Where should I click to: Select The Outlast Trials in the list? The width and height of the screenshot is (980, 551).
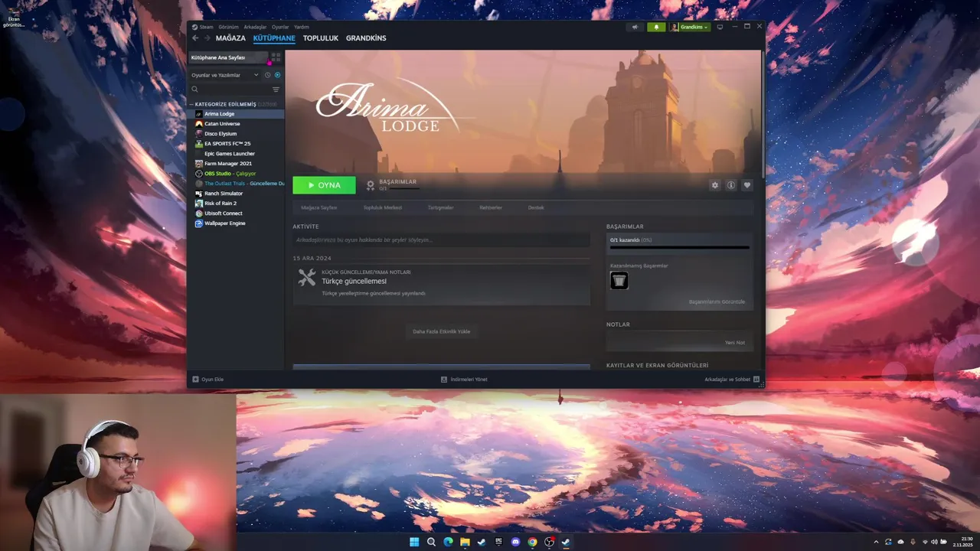(236, 184)
